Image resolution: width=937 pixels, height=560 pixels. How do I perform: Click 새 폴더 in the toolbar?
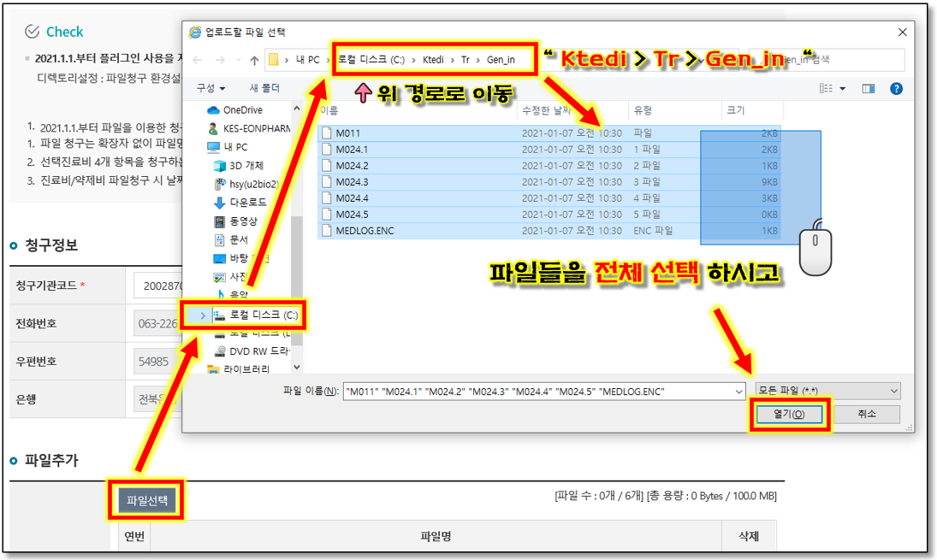[x=264, y=88]
